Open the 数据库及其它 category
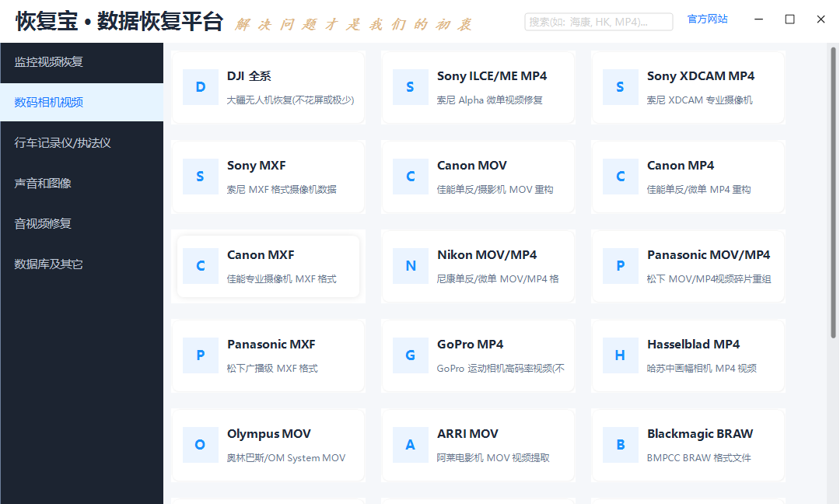Viewport: 840px width, 504px height. point(82,264)
